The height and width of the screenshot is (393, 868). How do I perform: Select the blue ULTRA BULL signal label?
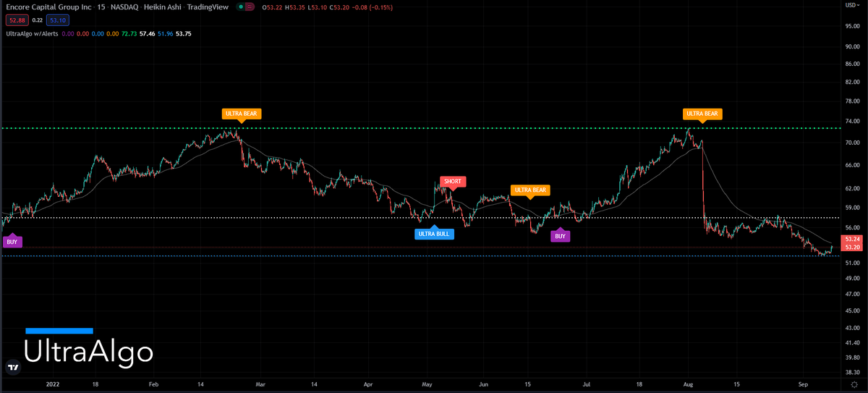tap(434, 234)
